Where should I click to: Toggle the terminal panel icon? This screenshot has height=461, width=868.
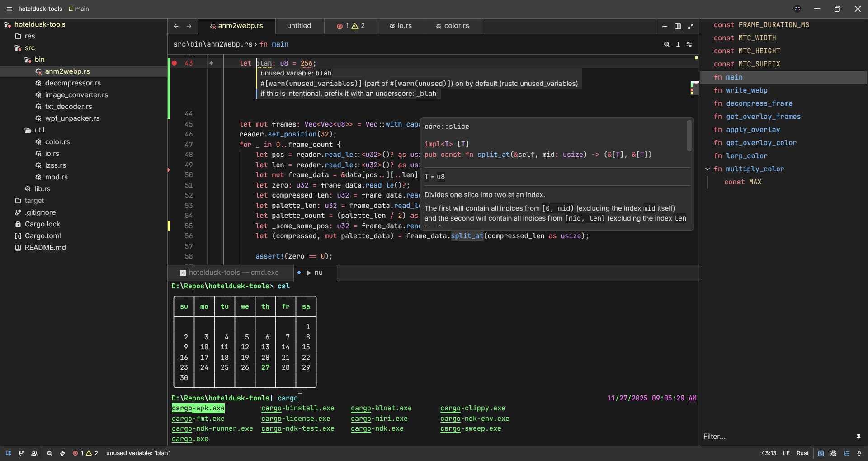(x=821, y=453)
